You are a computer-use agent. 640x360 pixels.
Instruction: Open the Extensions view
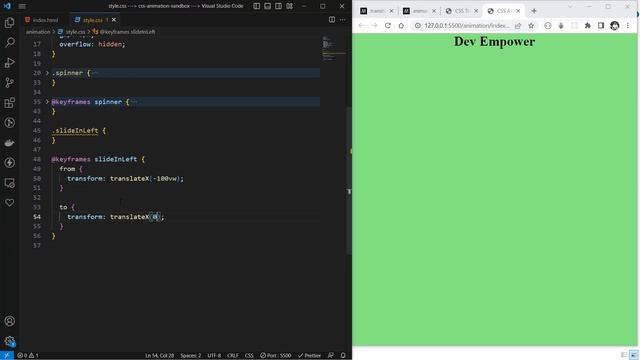pyautogui.click(x=9, y=102)
